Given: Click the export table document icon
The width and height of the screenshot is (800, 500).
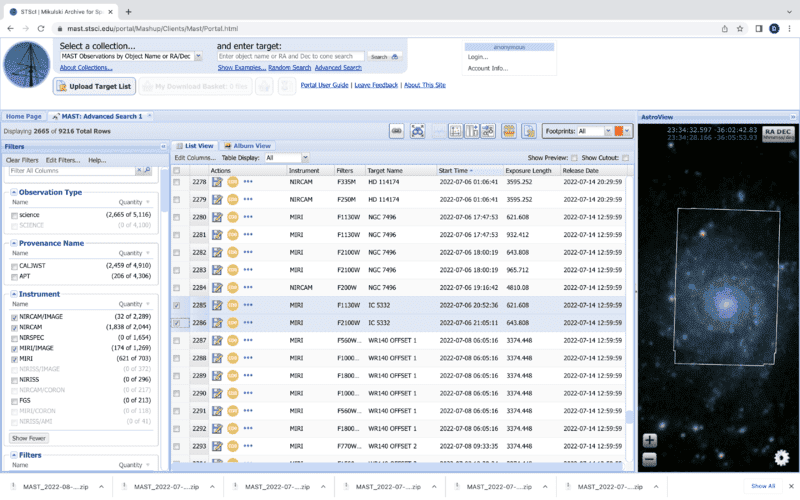Looking at the screenshot, I should pyautogui.click(x=529, y=131).
